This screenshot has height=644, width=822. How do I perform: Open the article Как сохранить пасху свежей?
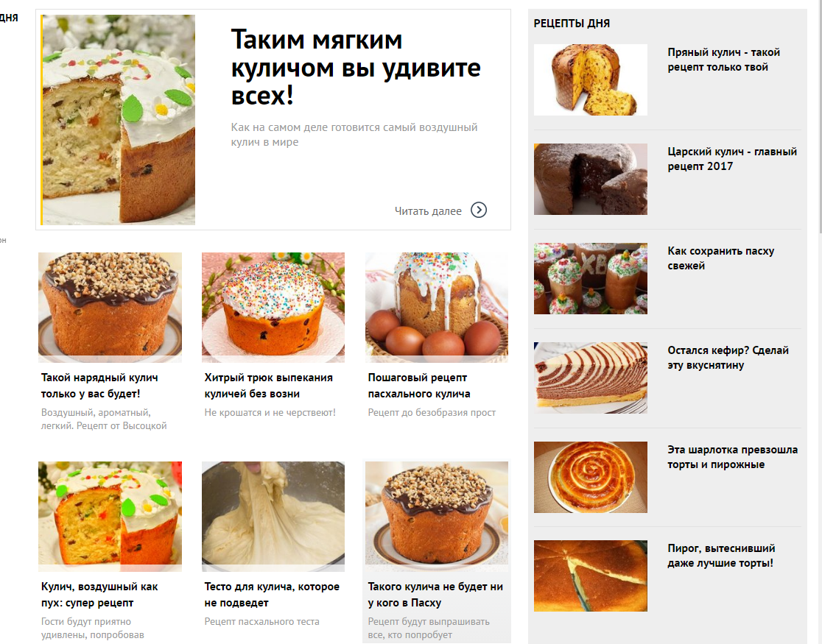pyautogui.click(x=721, y=258)
